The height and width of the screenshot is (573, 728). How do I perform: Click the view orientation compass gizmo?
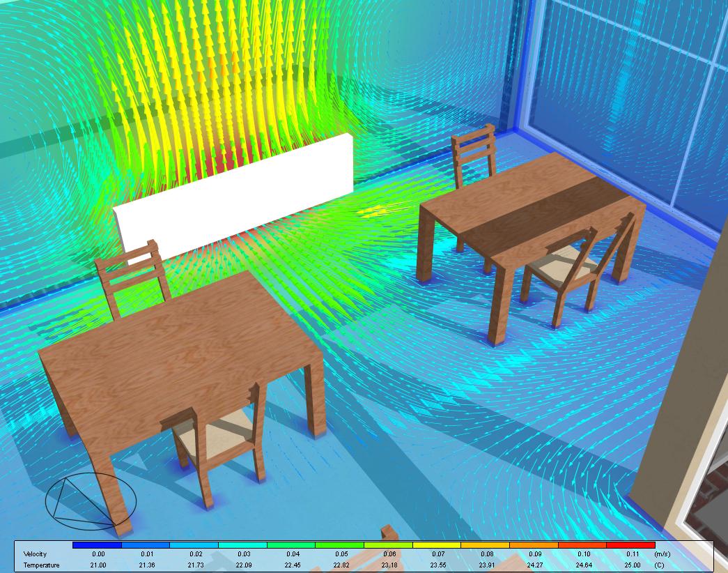(x=82, y=500)
